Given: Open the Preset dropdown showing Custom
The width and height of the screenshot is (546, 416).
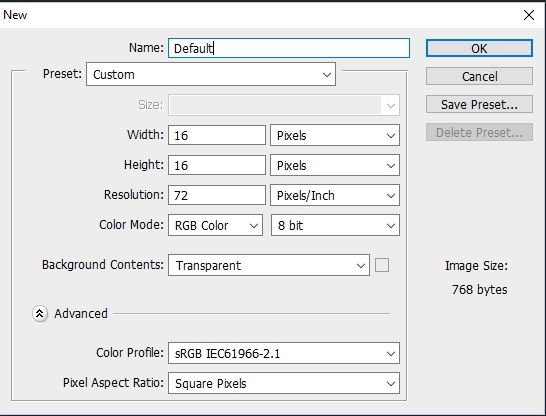Looking at the screenshot, I should tap(211, 74).
